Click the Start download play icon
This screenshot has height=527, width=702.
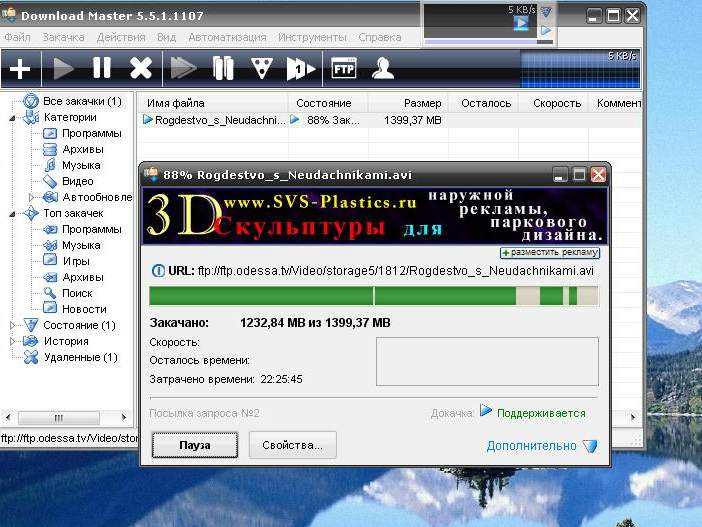point(63,69)
